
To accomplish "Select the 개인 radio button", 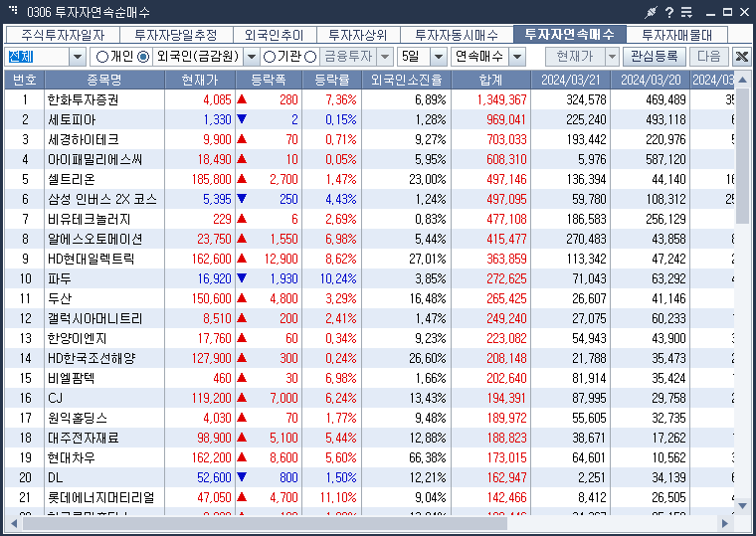I will [x=101, y=57].
